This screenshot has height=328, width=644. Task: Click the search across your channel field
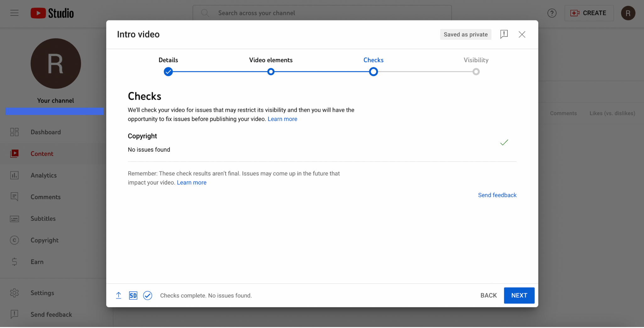coord(322,13)
